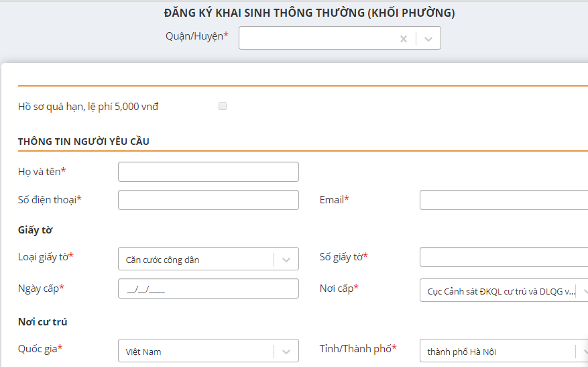Expand the Quốc gia dropdown arrow
The image size is (588, 367).
click(286, 351)
